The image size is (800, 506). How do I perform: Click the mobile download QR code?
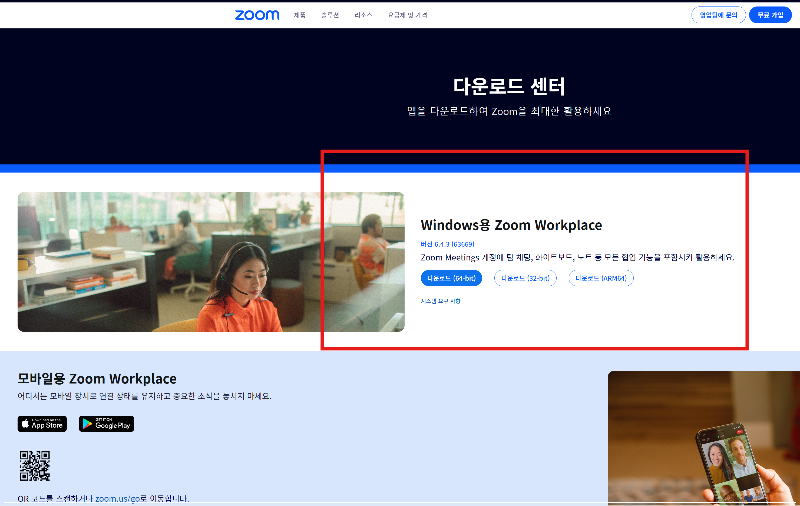click(x=35, y=466)
